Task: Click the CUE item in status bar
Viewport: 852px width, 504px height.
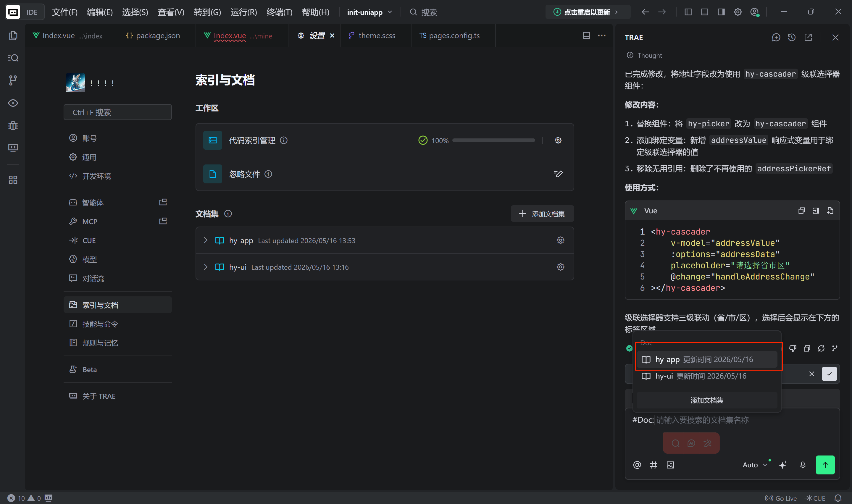Action: 815,498
